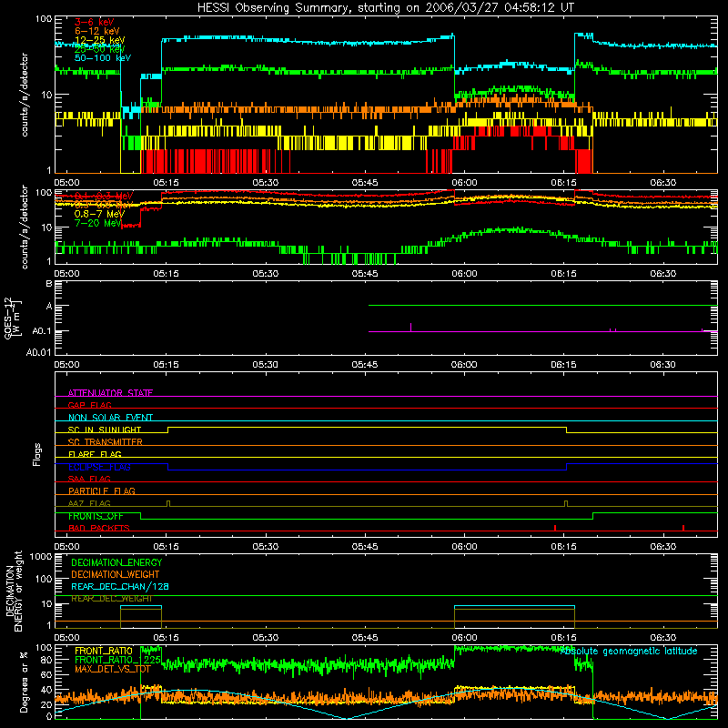Click the Degrees or % axis title
This screenshot has height=728, width=728.
pos(24,682)
